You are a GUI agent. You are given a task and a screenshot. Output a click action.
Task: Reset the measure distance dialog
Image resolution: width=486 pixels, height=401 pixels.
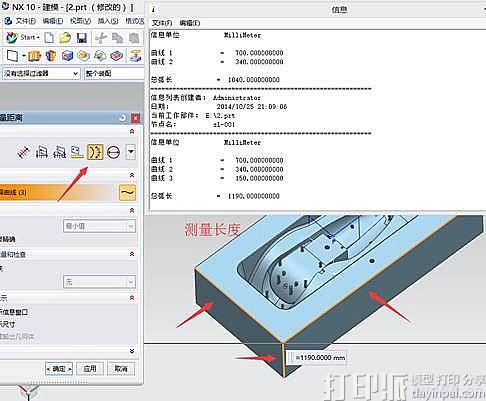[123, 118]
